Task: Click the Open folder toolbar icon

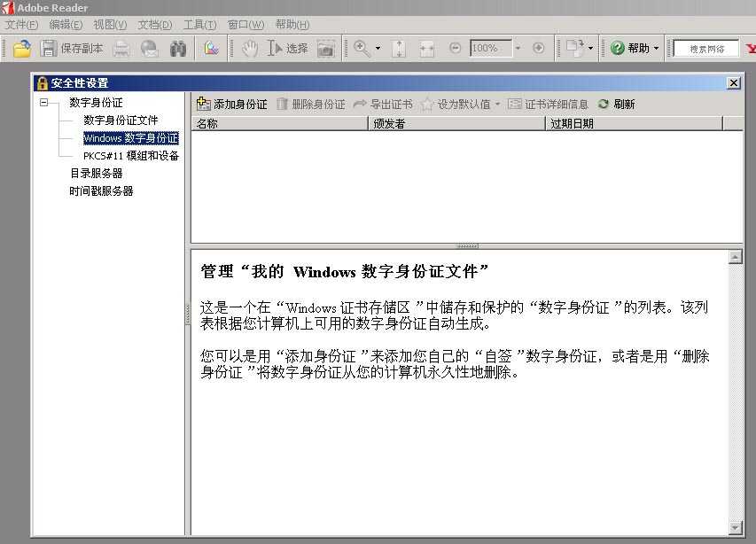Action: (22, 48)
